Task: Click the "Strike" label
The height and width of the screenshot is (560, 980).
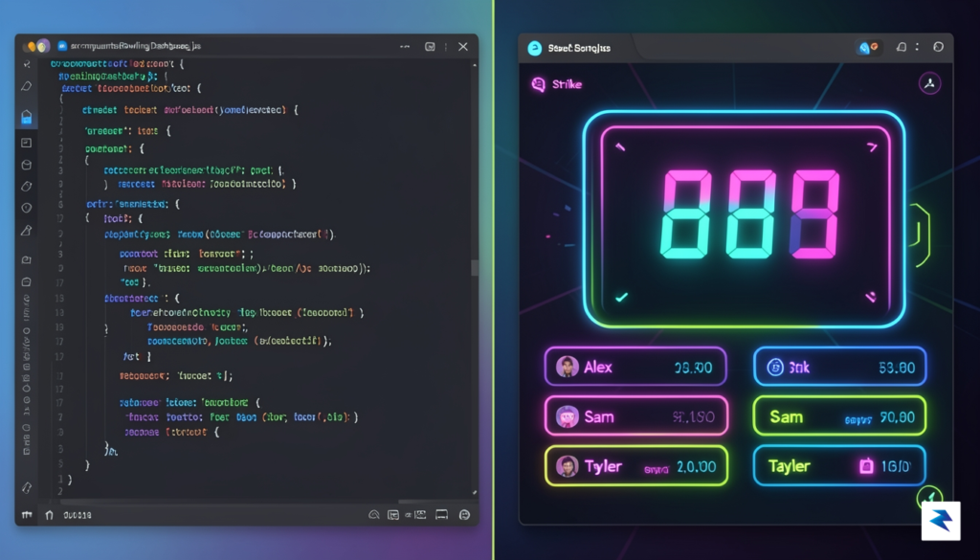Action: click(x=567, y=84)
